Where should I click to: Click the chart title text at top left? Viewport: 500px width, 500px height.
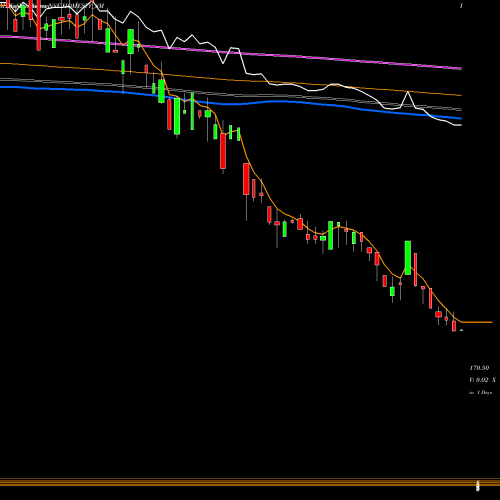(52, 6)
